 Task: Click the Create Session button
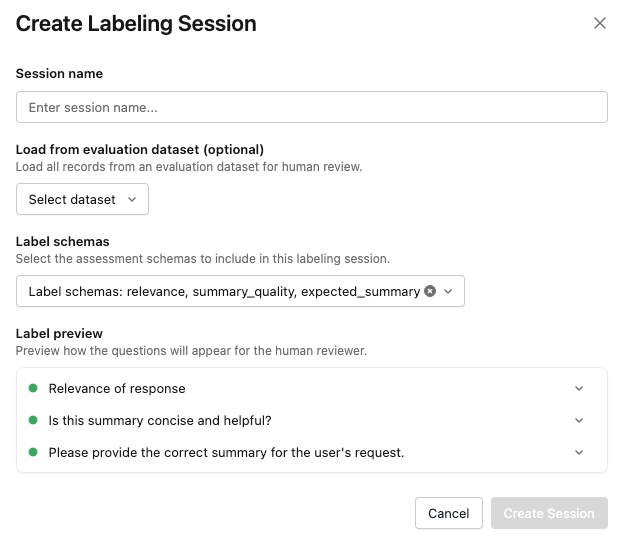pos(549,513)
